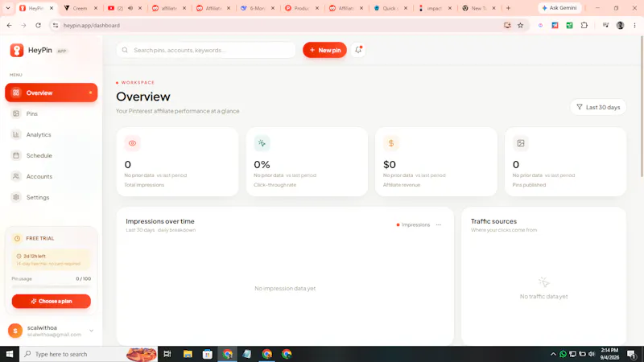Open the three-dot menu on Impressions chart
Image resolution: width=644 pixels, height=362 pixels.
click(x=439, y=225)
